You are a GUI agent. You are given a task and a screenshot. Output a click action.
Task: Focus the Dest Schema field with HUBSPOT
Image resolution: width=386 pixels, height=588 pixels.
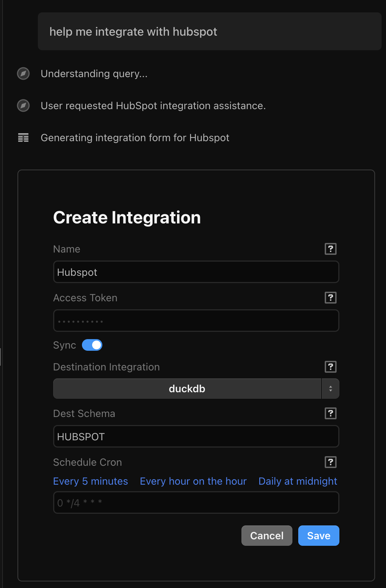click(196, 436)
